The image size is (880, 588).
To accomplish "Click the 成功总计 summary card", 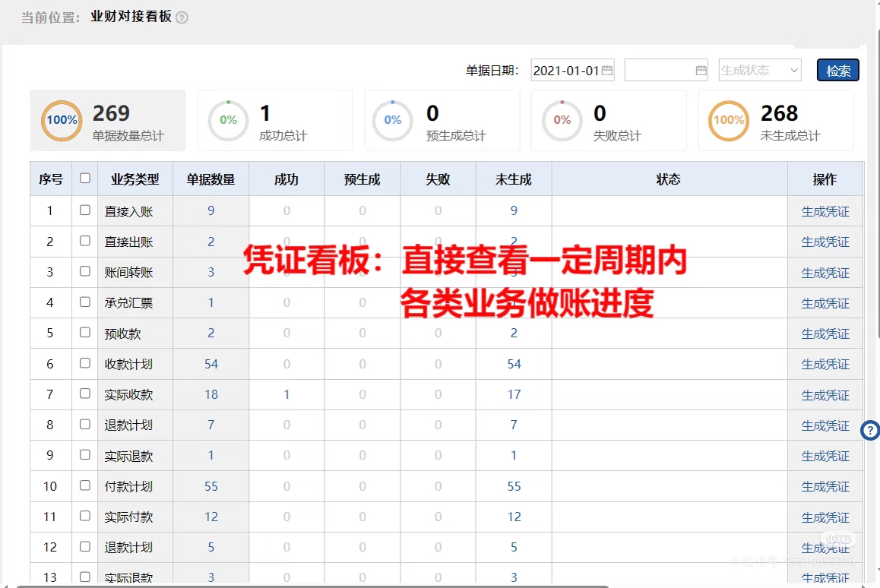I will [x=275, y=120].
